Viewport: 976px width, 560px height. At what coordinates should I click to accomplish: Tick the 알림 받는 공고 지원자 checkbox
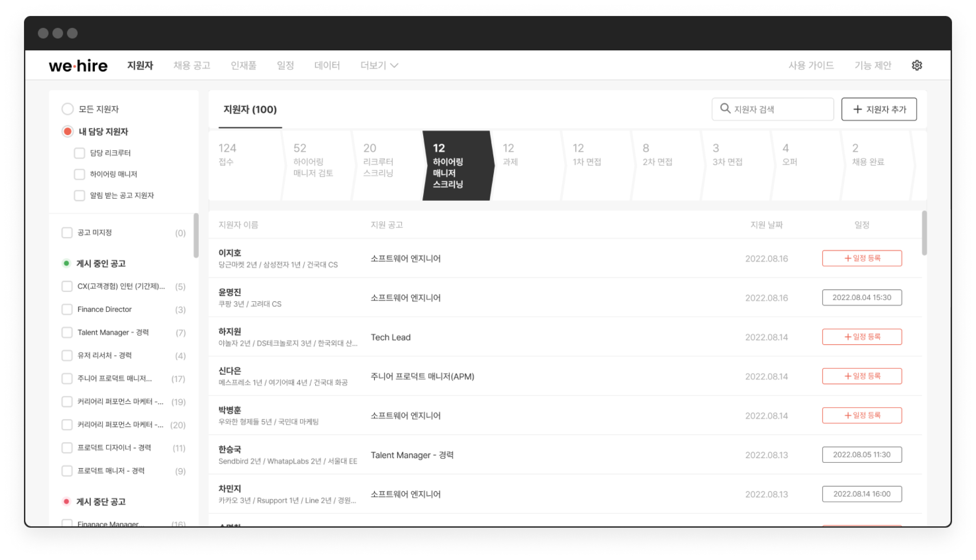(x=79, y=195)
